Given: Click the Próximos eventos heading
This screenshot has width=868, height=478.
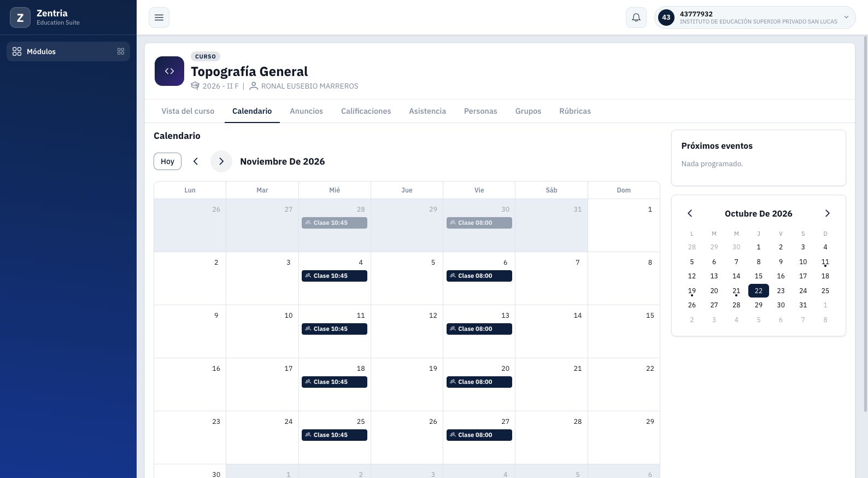Looking at the screenshot, I should point(717,146).
